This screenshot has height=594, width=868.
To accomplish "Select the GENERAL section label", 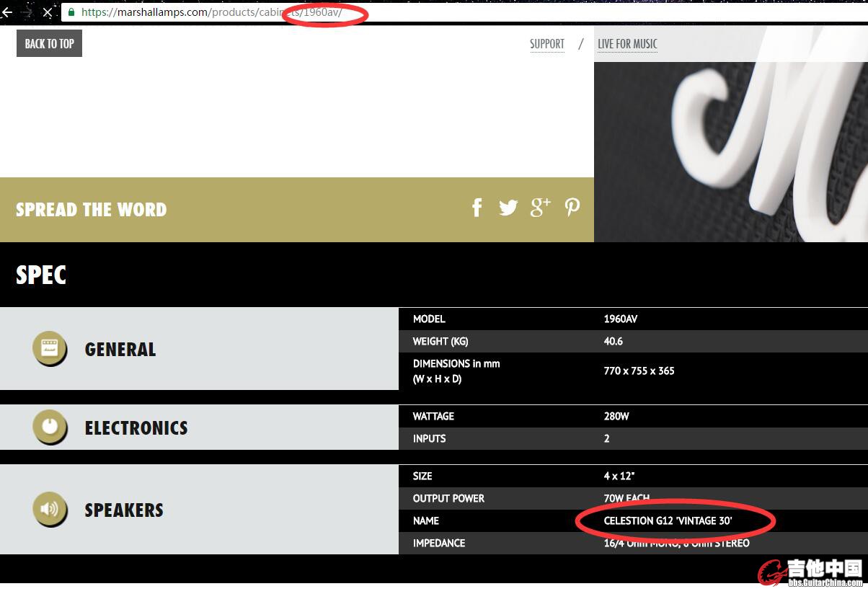I will [120, 350].
